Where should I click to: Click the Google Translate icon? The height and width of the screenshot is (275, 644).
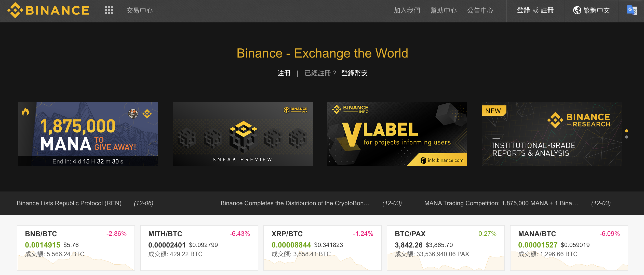tap(632, 10)
